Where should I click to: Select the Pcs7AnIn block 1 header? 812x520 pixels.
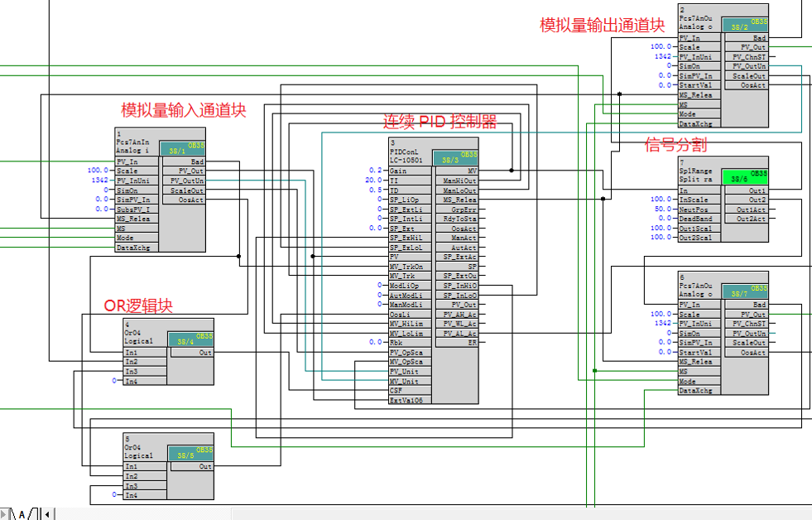136,142
